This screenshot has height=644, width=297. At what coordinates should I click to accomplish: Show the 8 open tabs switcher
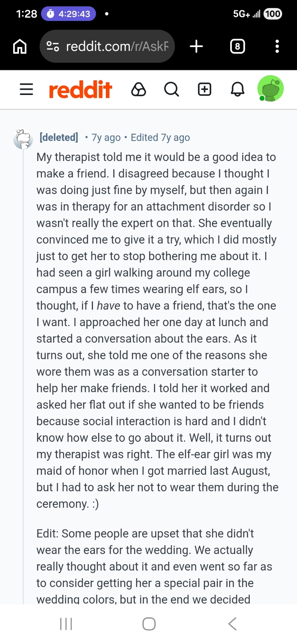(x=237, y=46)
